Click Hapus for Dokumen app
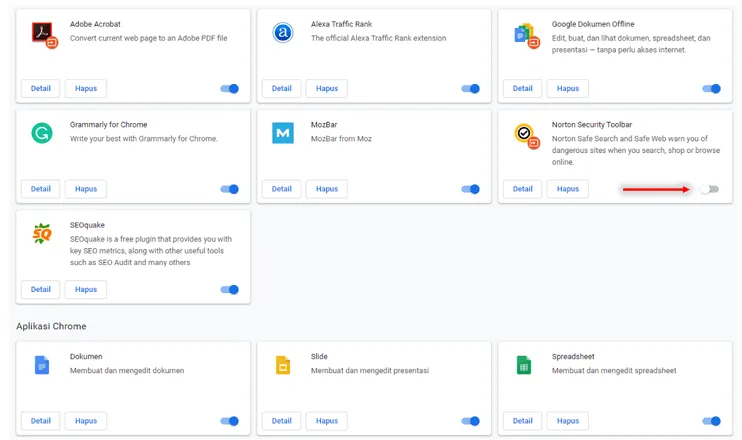Screen dimensions: 742x440 pyautogui.click(x=86, y=421)
